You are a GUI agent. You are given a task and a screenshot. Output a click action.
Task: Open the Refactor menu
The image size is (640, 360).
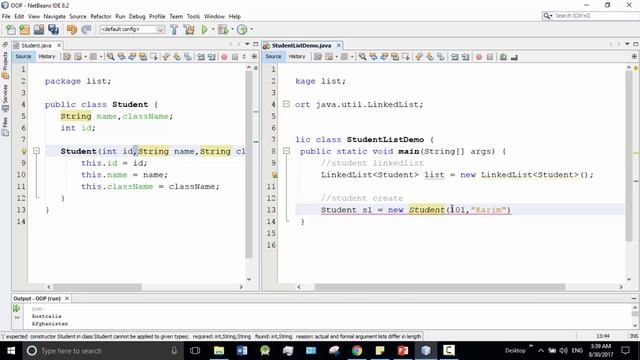coord(100,16)
